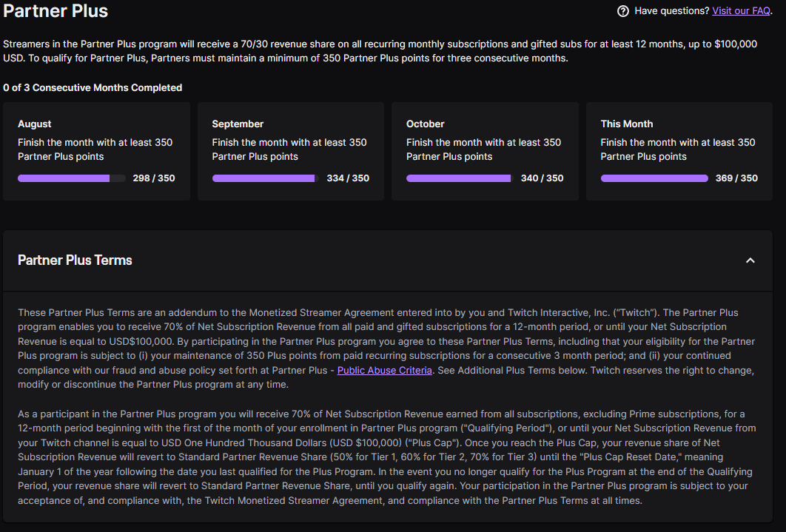Click the This Month progress bar
This screenshot has width=786, height=532.
(x=654, y=178)
